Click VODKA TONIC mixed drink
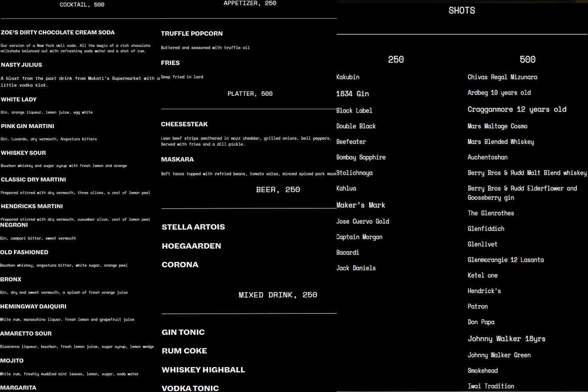588x392 pixels. point(190,389)
